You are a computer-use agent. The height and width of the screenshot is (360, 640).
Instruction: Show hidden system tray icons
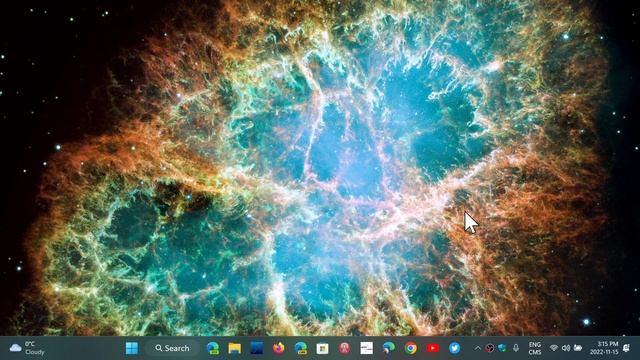point(478,348)
